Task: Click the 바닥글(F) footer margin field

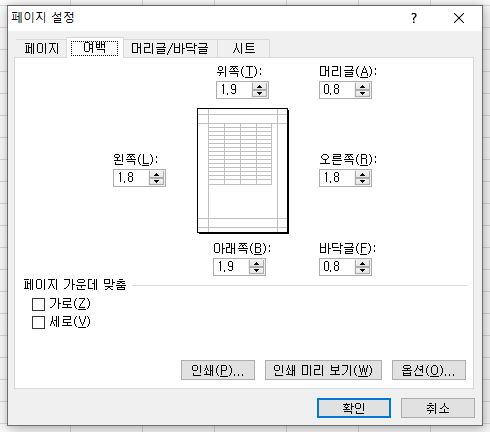Action: pos(337,267)
